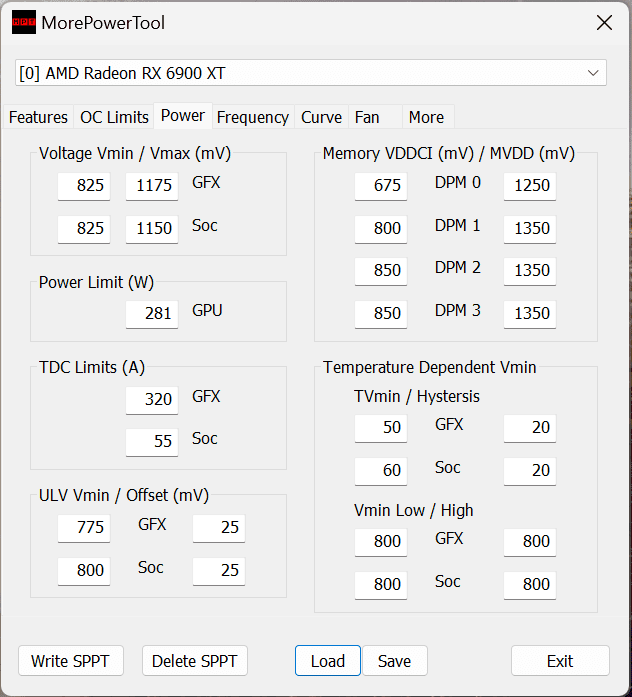Edit the GFX Vmin voltage field 825

pos(84,186)
